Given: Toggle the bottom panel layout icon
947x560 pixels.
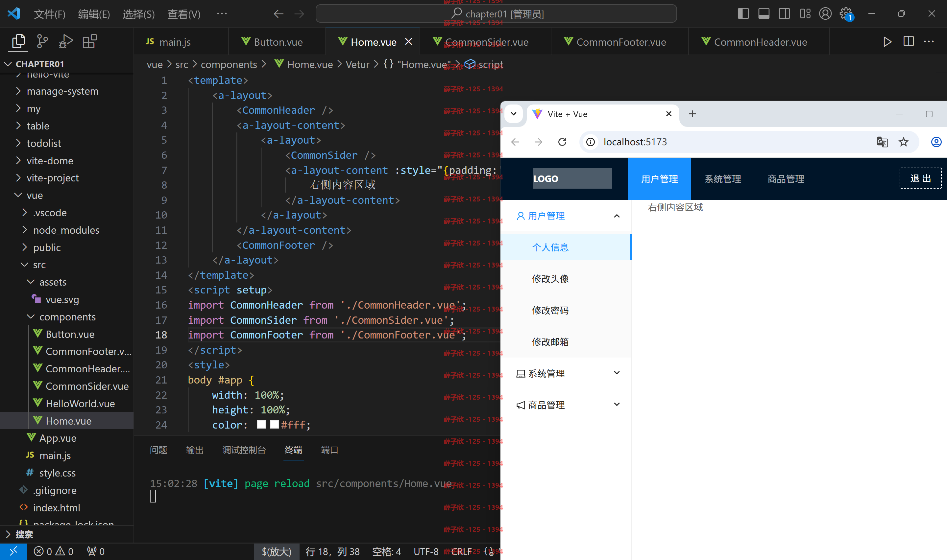Looking at the screenshot, I should pos(764,14).
